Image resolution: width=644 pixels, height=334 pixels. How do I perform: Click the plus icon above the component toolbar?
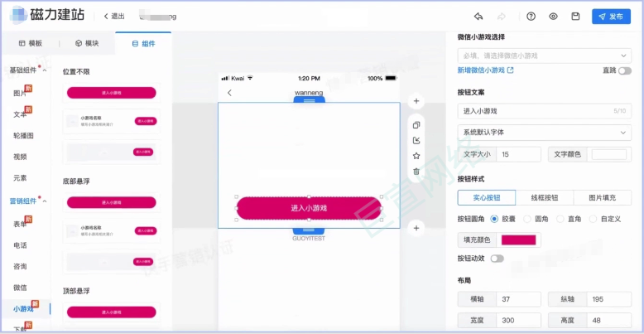[x=416, y=101]
